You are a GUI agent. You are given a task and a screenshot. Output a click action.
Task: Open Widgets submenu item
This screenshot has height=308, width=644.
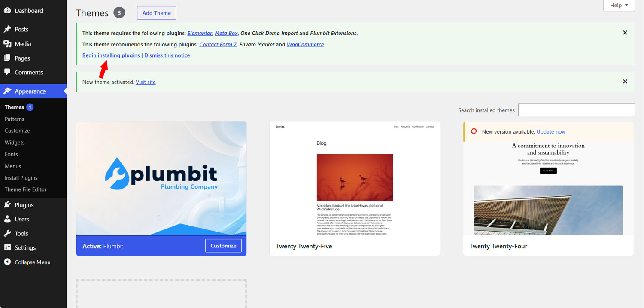coord(15,143)
